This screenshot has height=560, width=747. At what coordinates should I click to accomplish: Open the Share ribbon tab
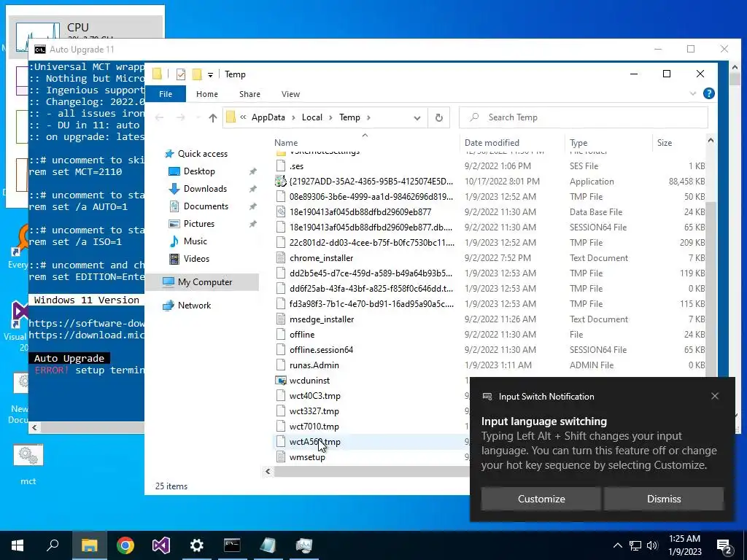[249, 94]
